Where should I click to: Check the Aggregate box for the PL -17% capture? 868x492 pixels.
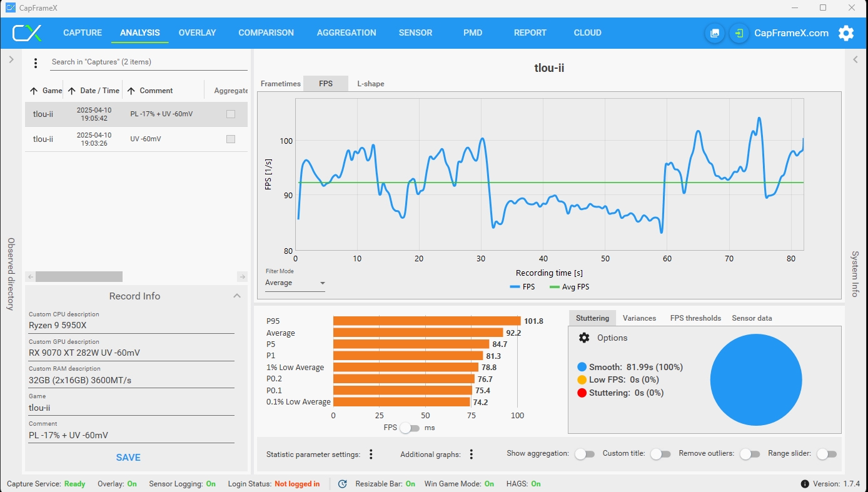click(231, 114)
